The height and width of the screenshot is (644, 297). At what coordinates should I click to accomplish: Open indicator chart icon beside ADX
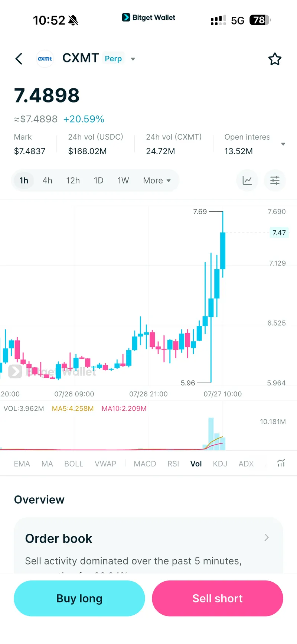point(281,463)
